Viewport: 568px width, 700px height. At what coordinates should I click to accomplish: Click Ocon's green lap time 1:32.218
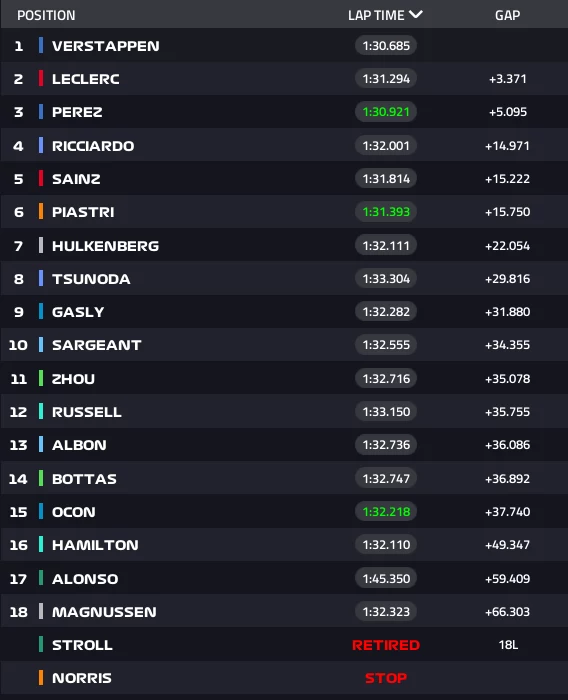386,512
